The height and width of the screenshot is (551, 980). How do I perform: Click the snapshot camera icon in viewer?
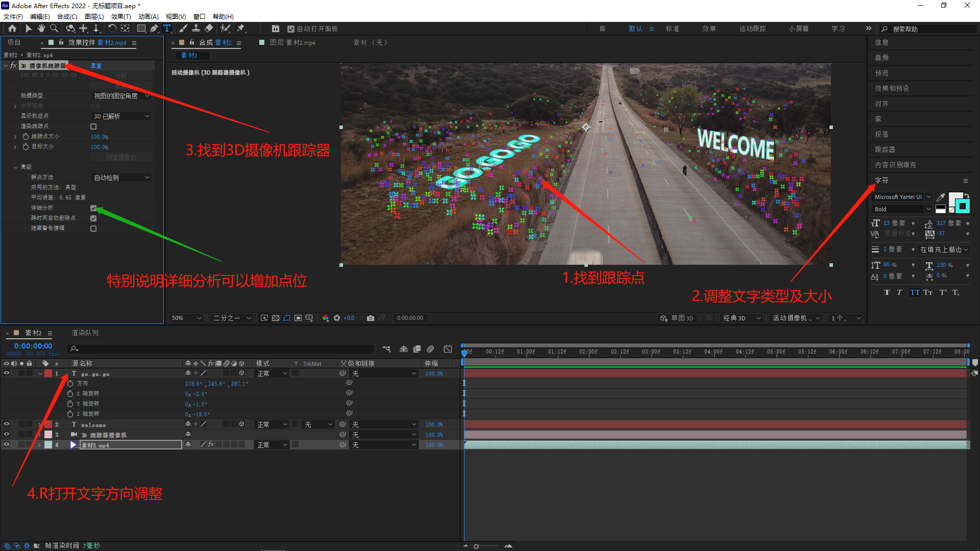(371, 318)
